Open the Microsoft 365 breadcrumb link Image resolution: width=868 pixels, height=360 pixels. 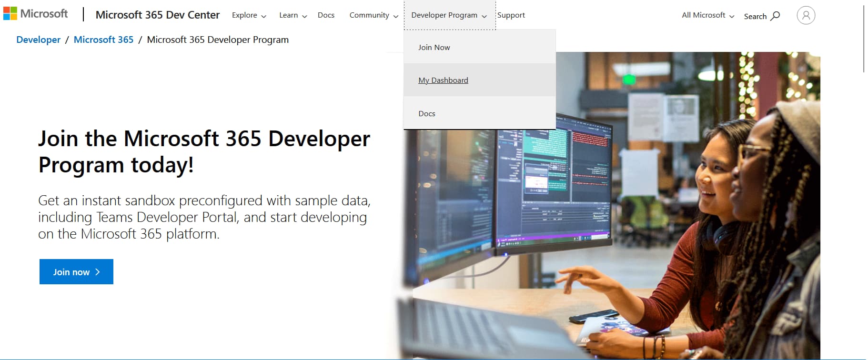(103, 40)
